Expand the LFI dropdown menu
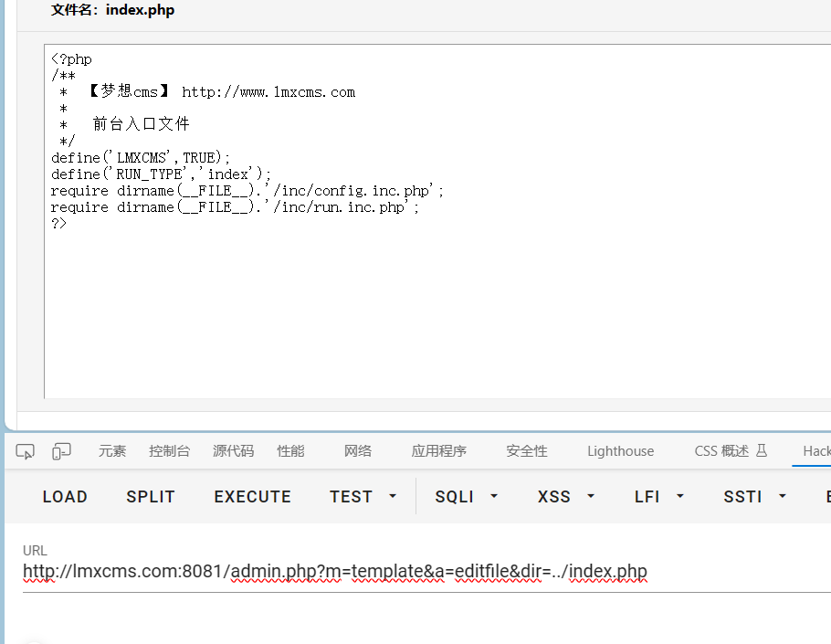831x644 pixels. (x=659, y=497)
